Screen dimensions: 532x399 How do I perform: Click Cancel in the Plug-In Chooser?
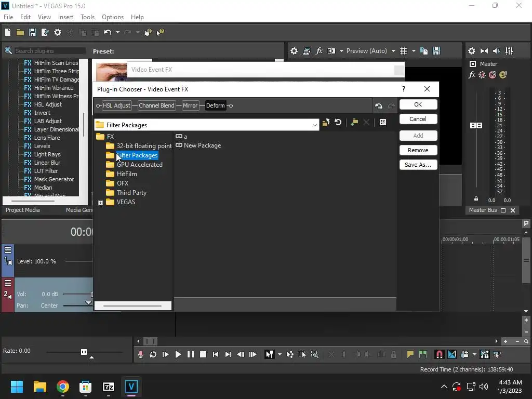click(x=418, y=119)
